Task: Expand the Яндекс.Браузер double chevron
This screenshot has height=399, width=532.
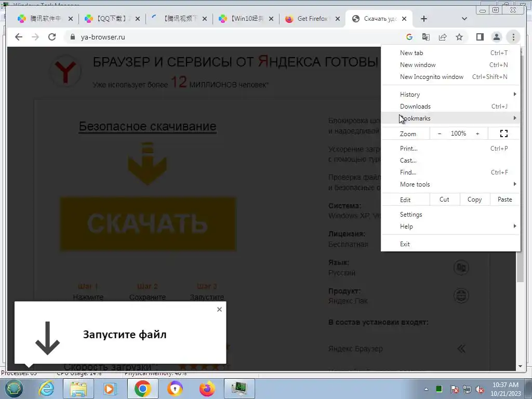Action: [x=461, y=349]
